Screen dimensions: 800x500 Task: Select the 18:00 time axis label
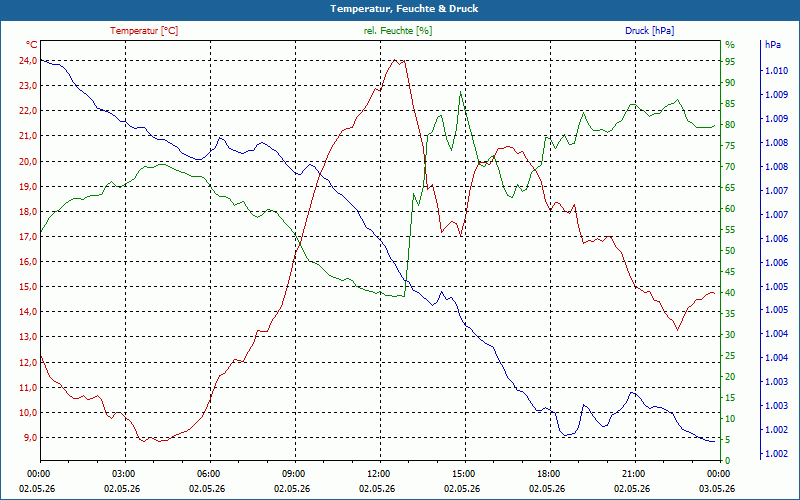(546, 474)
